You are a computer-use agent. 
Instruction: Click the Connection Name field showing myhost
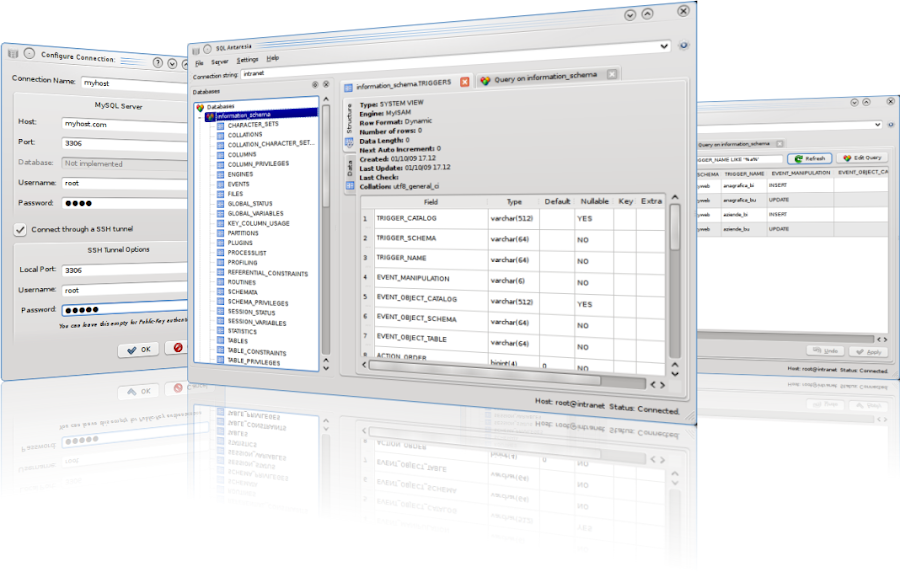click(x=135, y=84)
